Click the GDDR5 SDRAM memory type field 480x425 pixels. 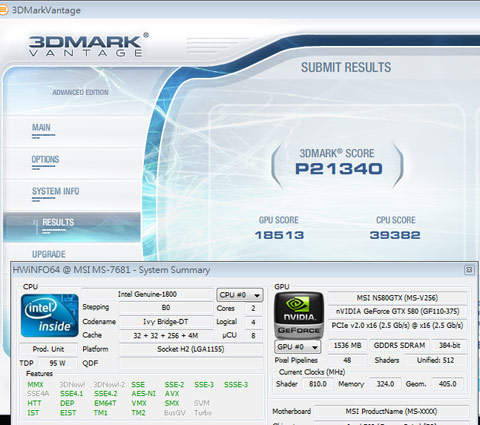(x=399, y=345)
